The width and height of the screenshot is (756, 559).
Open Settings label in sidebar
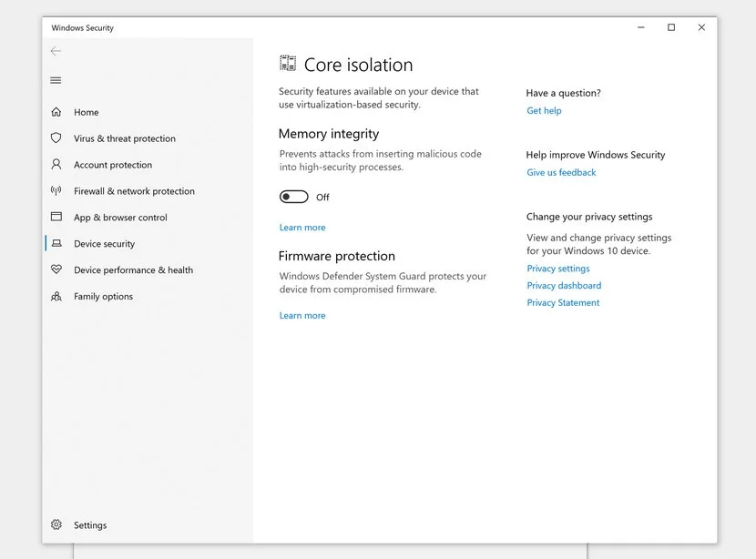[x=90, y=525]
